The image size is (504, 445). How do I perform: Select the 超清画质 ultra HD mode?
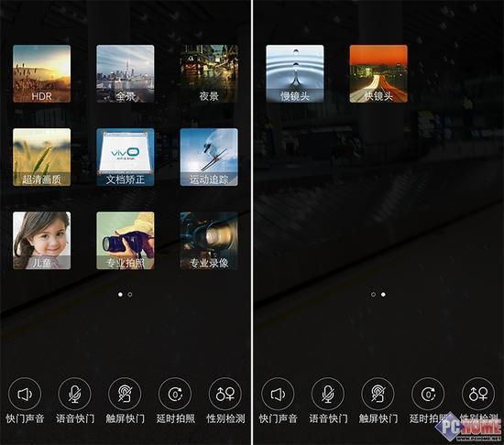(x=42, y=157)
